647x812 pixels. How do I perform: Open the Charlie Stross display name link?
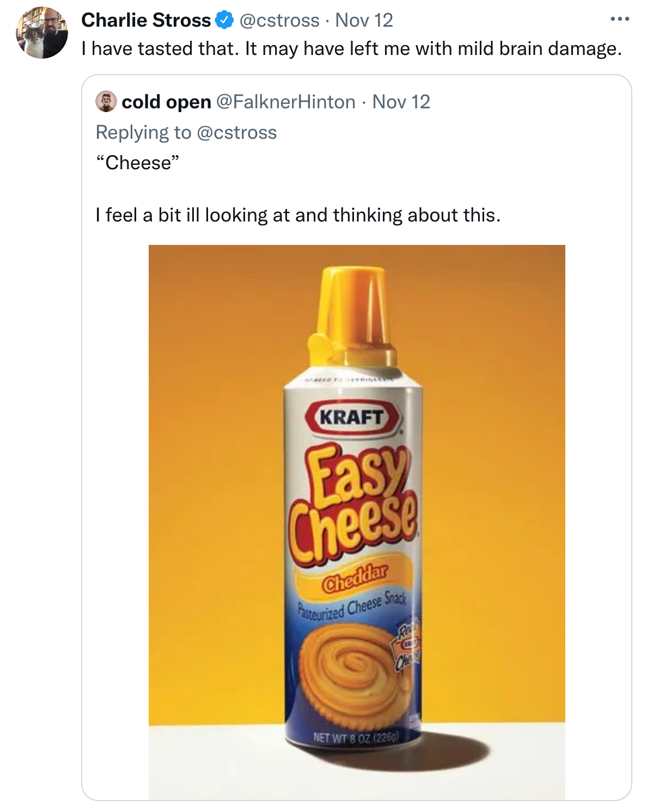click(145, 21)
